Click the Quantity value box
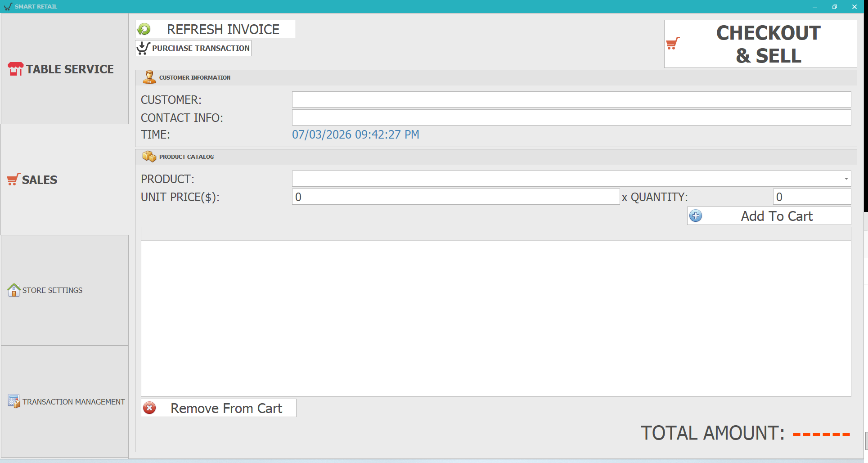The height and width of the screenshot is (463, 868). (x=812, y=197)
